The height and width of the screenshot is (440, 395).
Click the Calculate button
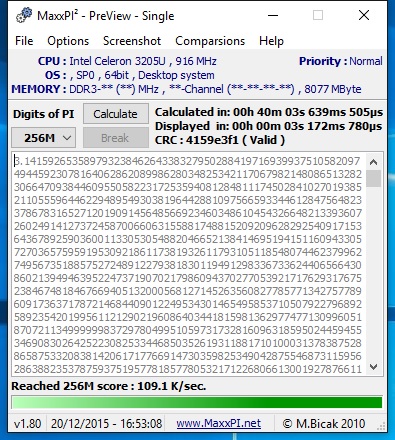coord(115,114)
